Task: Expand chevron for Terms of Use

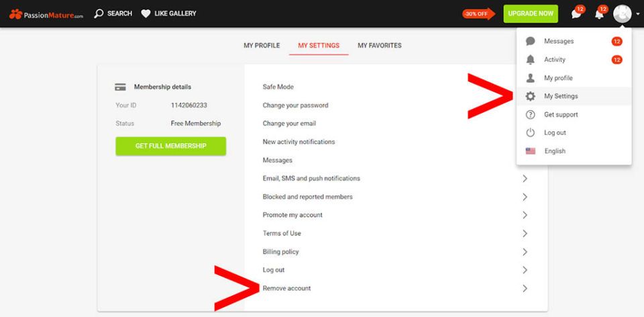Action: pyautogui.click(x=525, y=233)
